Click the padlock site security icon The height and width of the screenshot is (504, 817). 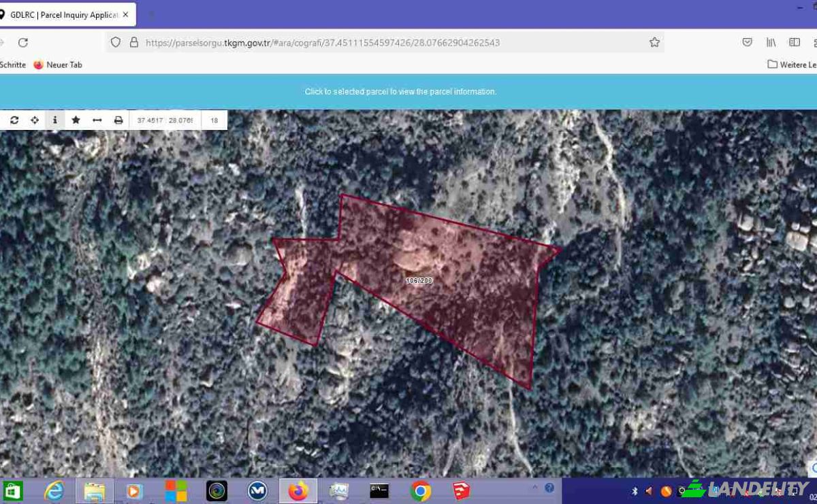[x=134, y=42]
